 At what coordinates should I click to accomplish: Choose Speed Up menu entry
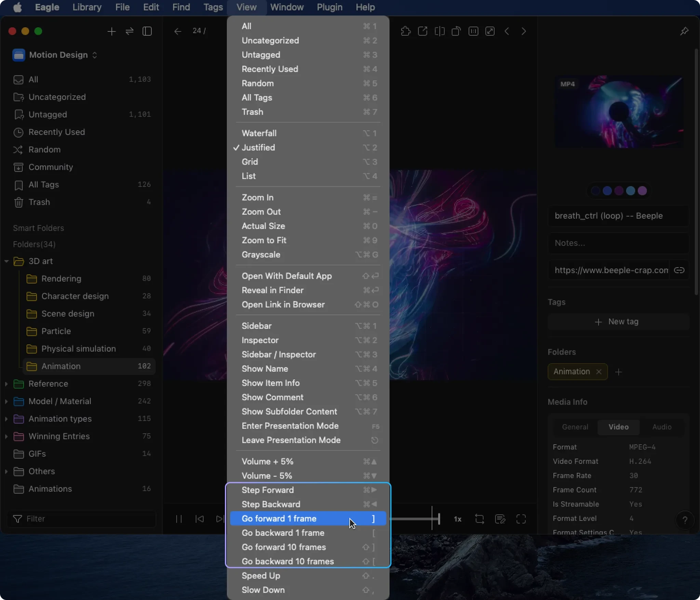[x=308, y=576]
